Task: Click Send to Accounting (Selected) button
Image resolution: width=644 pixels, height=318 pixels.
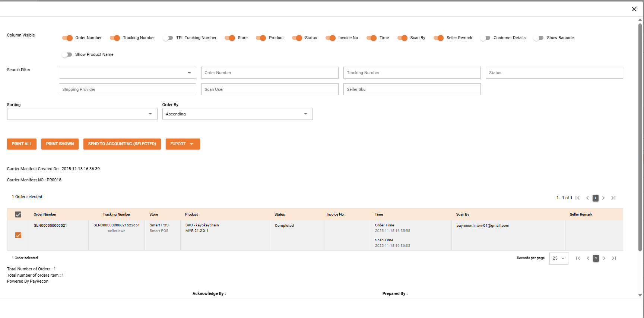Action: click(x=122, y=144)
